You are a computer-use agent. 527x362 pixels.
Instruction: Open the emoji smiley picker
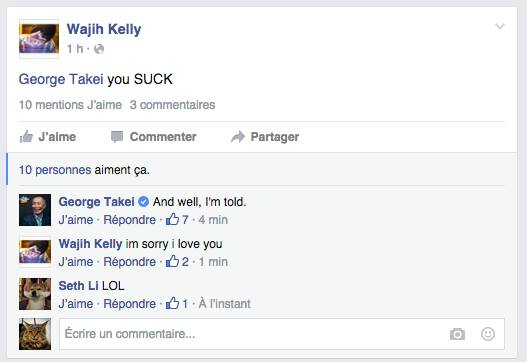tap(488, 334)
